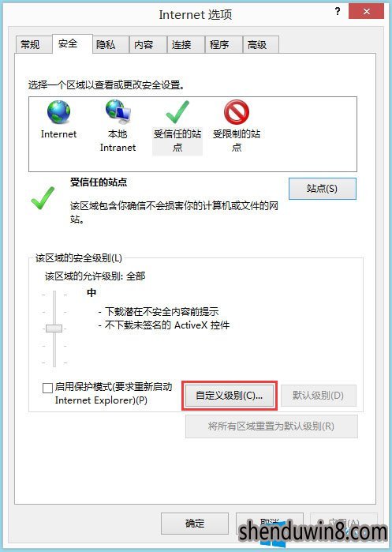Click the 站点(S) button
Screen dimensions: 392x552
[322, 189]
